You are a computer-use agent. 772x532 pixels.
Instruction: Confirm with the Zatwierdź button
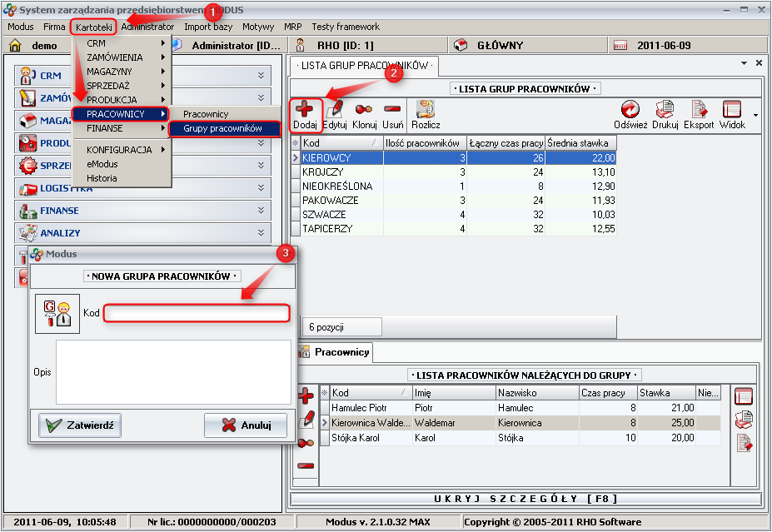click(80, 425)
